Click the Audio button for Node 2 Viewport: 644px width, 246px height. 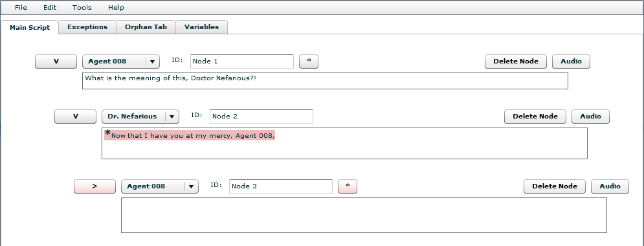tap(591, 117)
